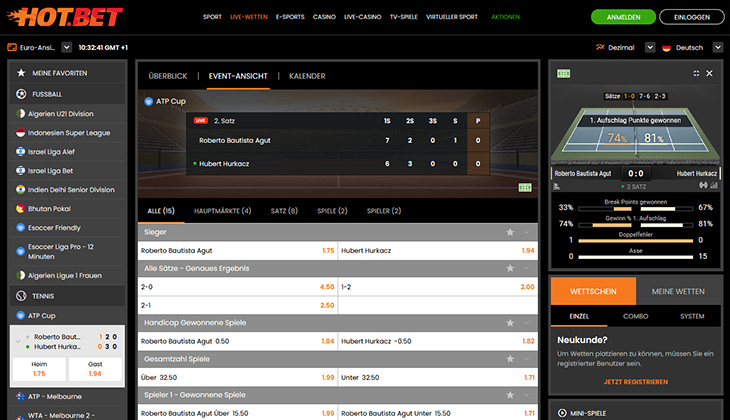Click the Euro-Ansicht layout icon
The image size is (730, 420).
[12, 47]
